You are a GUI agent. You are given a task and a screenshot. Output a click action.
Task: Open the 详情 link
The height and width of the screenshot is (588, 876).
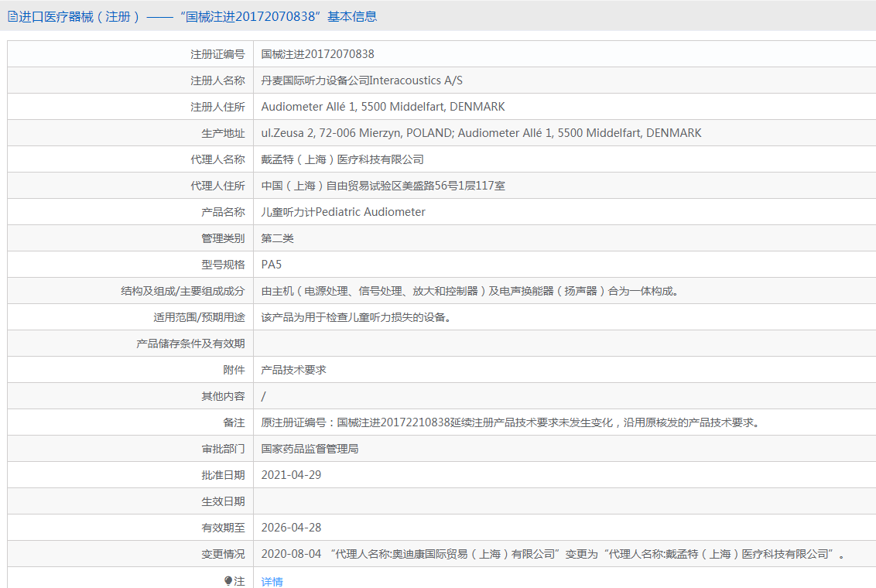(x=272, y=581)
